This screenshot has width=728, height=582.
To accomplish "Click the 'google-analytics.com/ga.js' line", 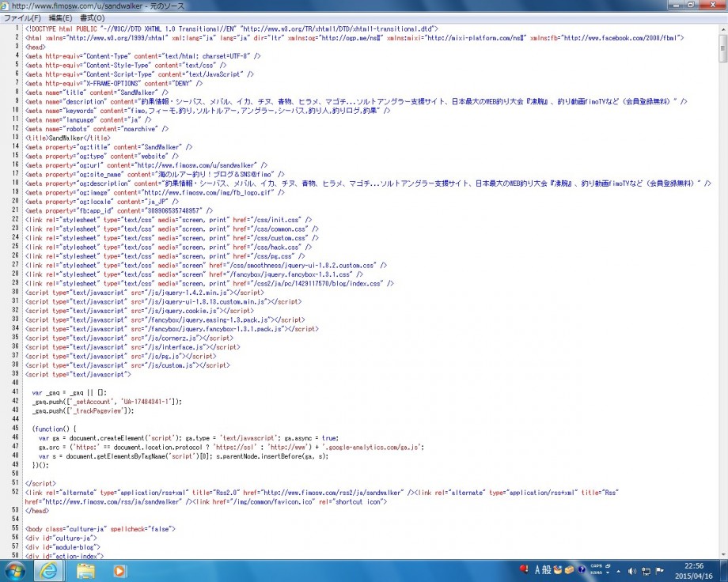I will pos(231,448).
